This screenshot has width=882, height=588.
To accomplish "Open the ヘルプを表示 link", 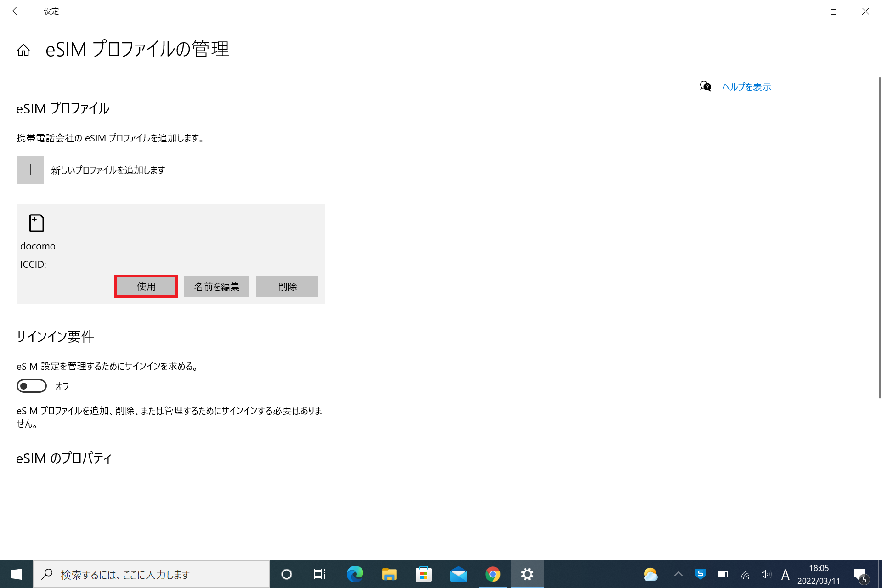I will coord(746,87).
